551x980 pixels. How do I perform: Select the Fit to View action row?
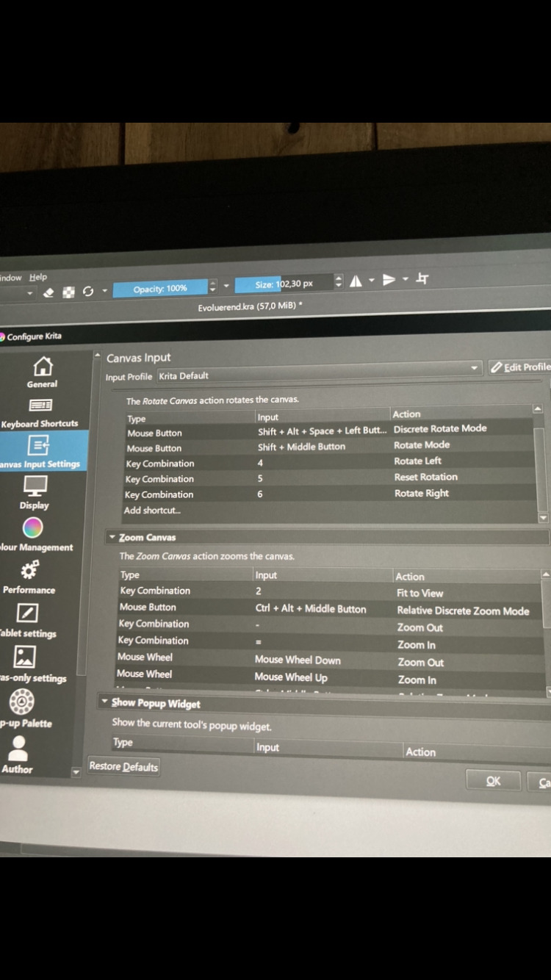point(329,592)
